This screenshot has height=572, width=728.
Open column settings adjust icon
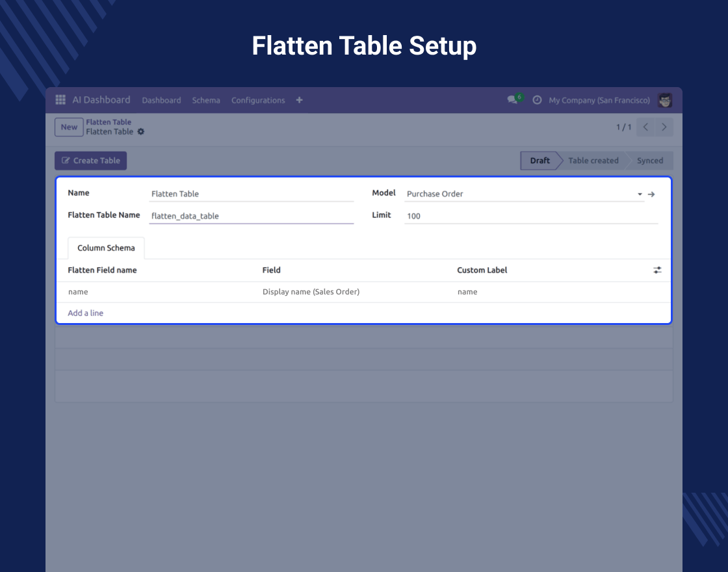[x=657, y=270]
